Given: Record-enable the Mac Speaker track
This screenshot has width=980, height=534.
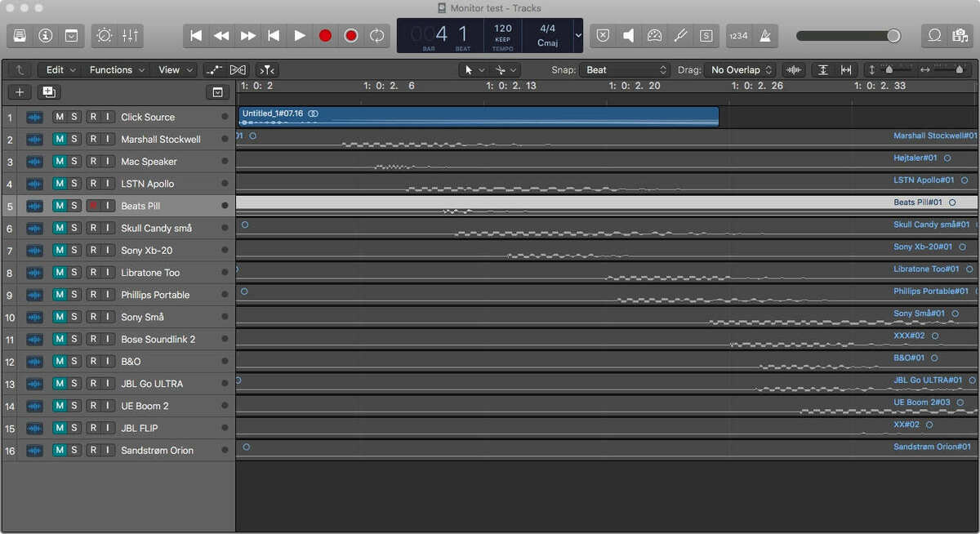Looking at the screenshot, I should pyautogui.click(x=93, y=162).
